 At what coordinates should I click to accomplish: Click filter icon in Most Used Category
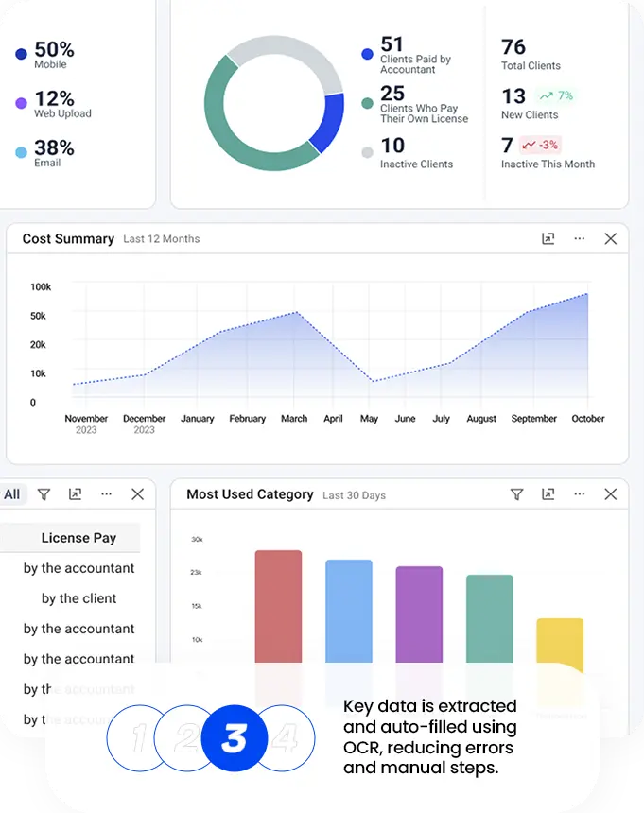pyautogui.click(x=516, y=494)
